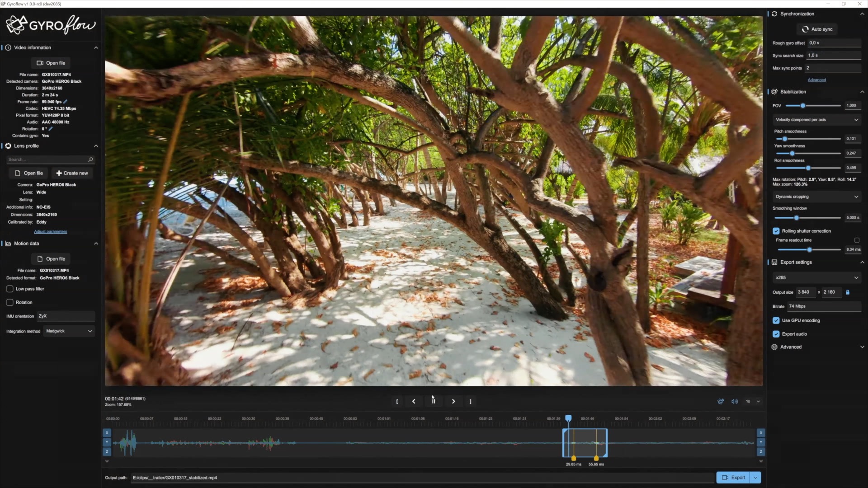The image size is (868, 488).
Task: Click the IMU orientation field
Action: pos(66,316)
